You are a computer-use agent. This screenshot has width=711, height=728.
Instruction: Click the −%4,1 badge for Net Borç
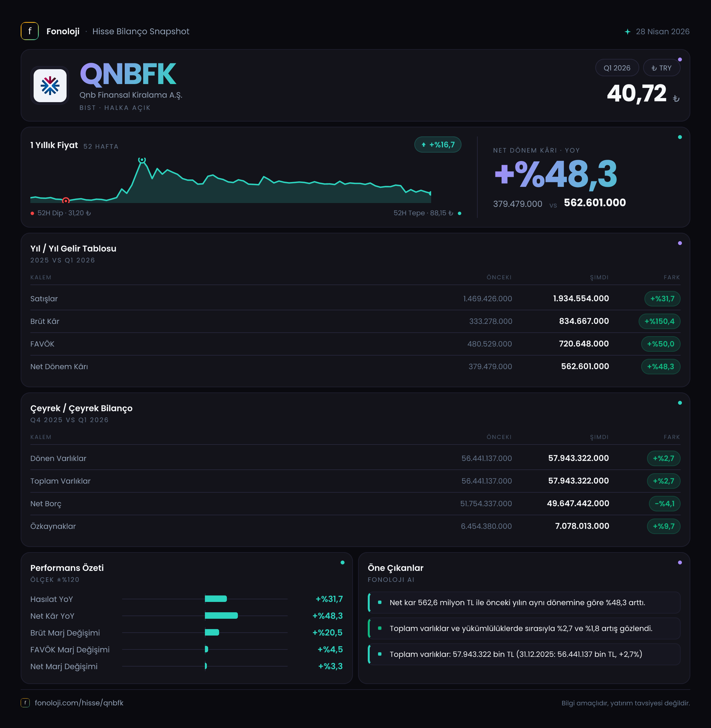pyautogui.click(x=665, y=504)
